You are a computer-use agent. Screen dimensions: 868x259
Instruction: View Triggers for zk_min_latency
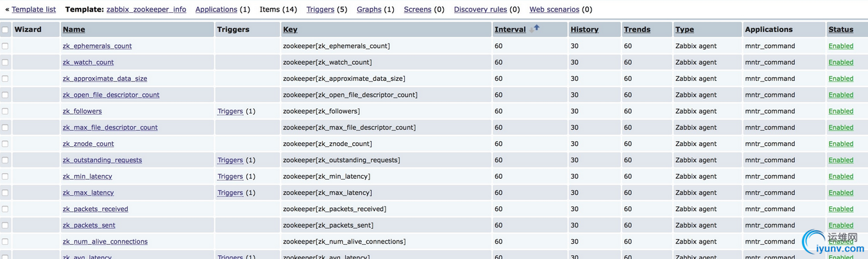coord(230,176)
